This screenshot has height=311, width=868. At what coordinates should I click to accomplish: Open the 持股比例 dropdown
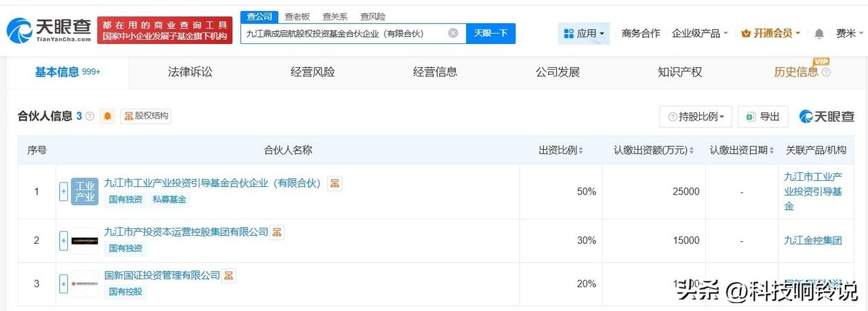[696, 117]
